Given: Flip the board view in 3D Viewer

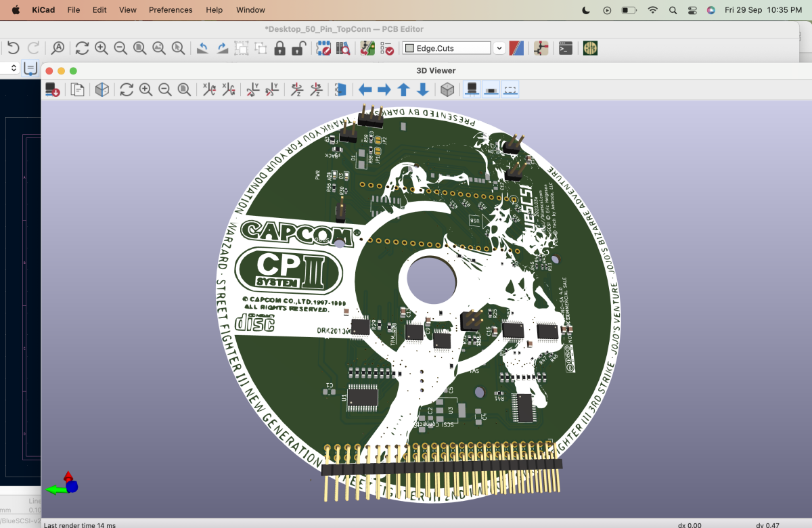Looking at the screenshot, I should tap(340, 89).
